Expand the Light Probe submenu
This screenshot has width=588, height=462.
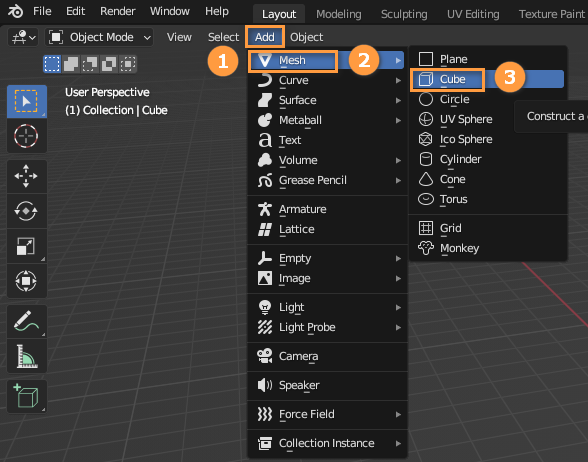point(327,327)
